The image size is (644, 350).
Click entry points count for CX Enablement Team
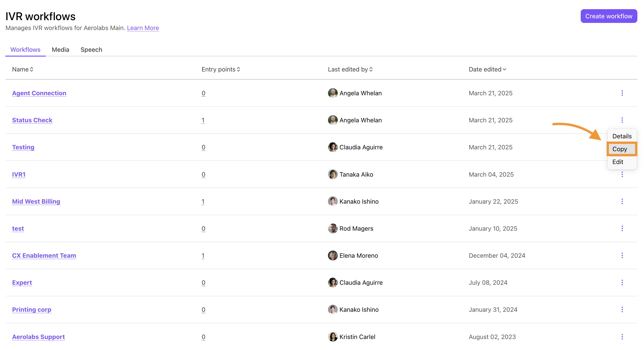coord(203,255)
